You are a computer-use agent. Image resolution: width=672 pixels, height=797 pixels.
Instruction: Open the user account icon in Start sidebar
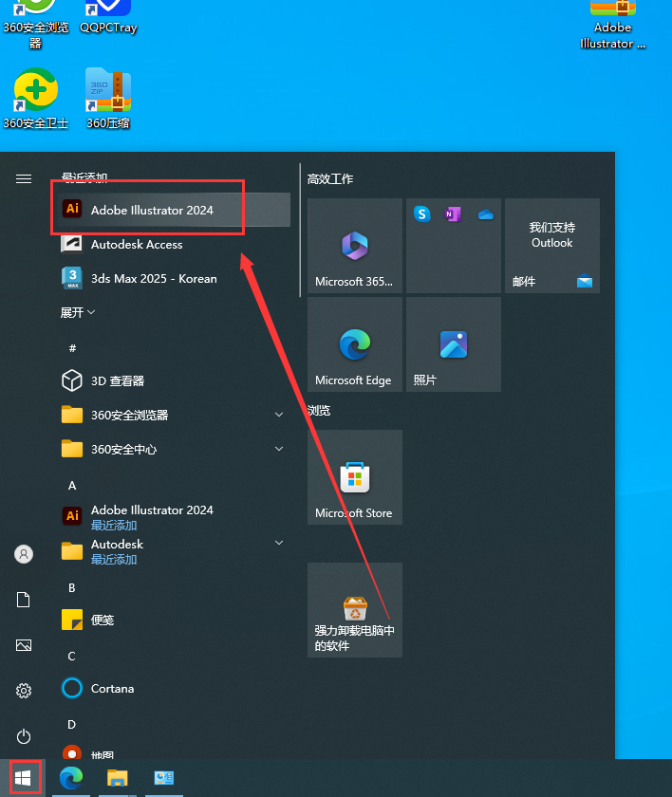coord(24,553)
